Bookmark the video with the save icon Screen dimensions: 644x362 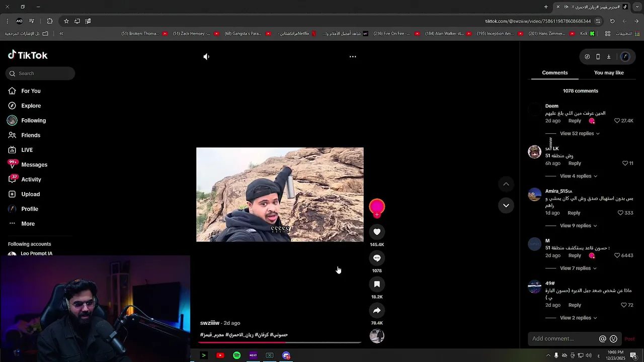point(377,284)
